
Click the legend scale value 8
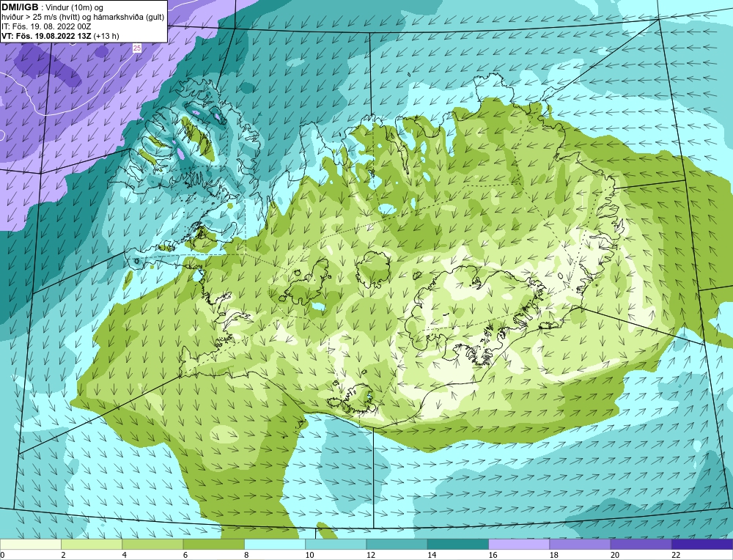pyautogui.click(x=246, y=555)
